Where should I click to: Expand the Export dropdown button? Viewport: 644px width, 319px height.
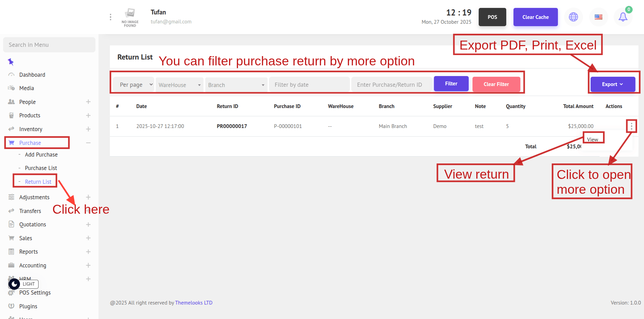click(612, 84)
